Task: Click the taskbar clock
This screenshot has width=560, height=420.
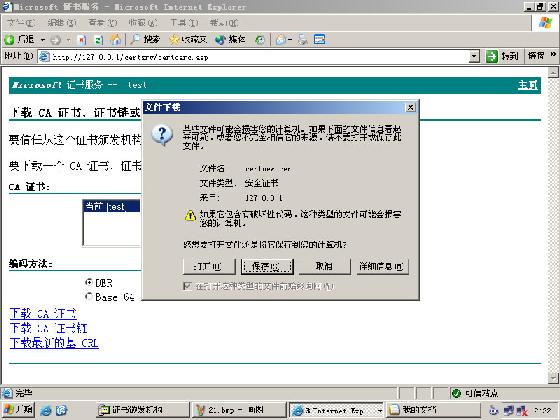Action: click(x=542, y=410)
